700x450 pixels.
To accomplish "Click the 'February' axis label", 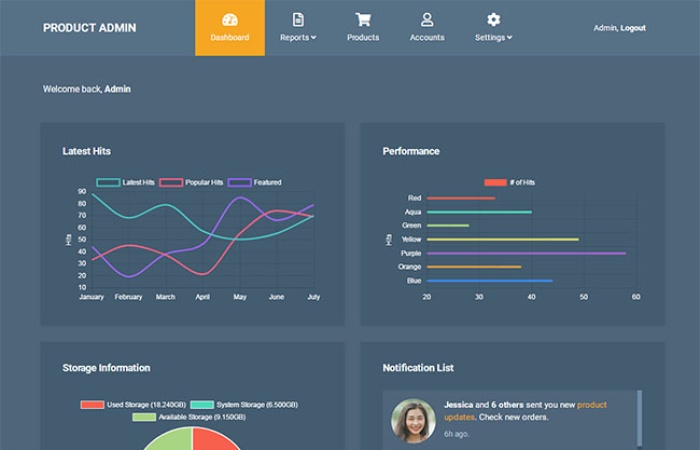I will (x=128, y=297).
